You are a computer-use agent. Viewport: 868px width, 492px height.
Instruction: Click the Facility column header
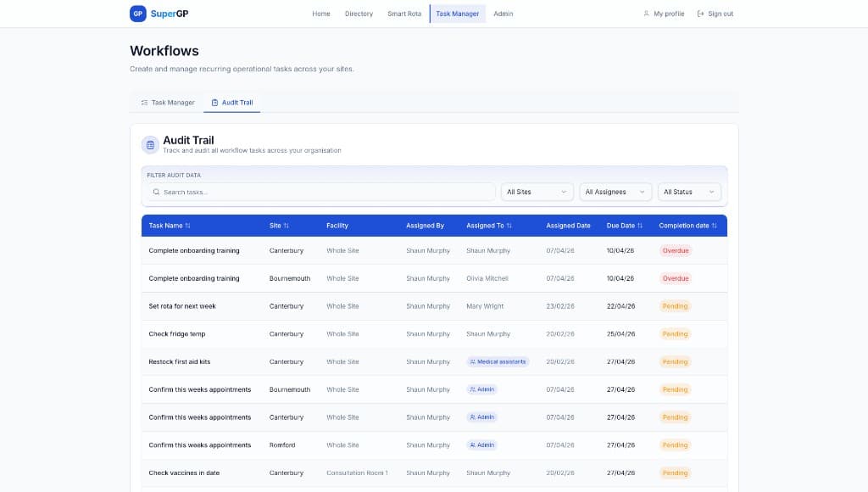pos(337,226)
